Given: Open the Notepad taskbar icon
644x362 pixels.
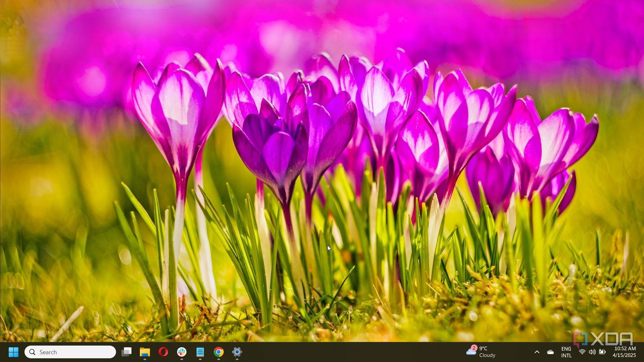Looking at the screenshot, I should point(200,352).
